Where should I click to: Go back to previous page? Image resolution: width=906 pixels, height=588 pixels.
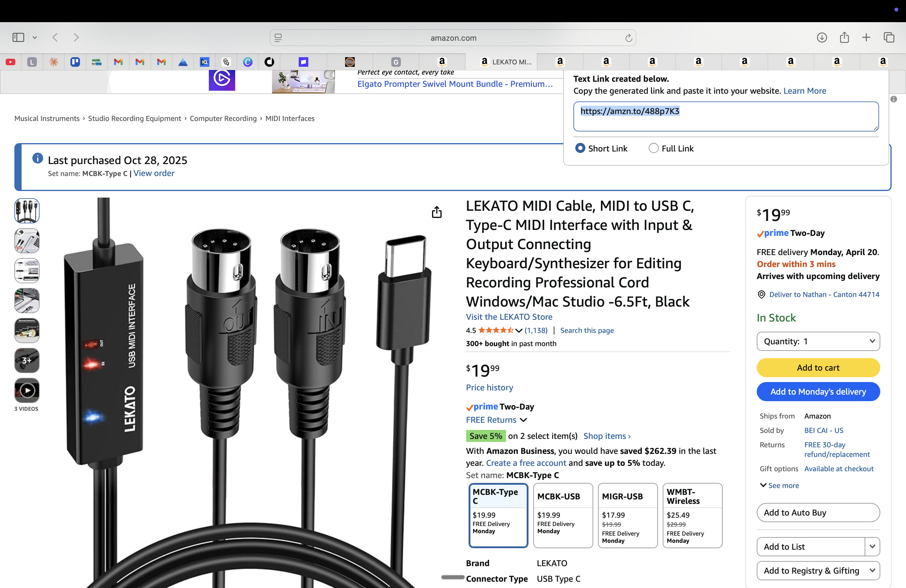56,37
